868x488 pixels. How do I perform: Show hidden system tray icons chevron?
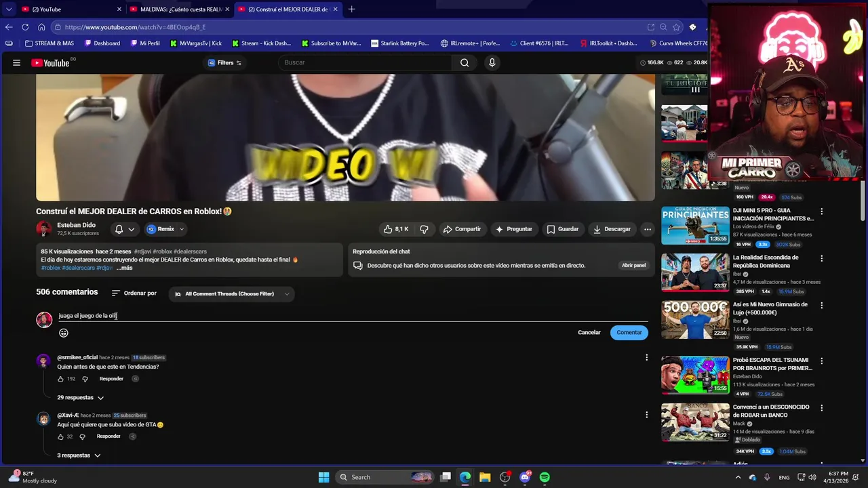[x=738, y=477]
